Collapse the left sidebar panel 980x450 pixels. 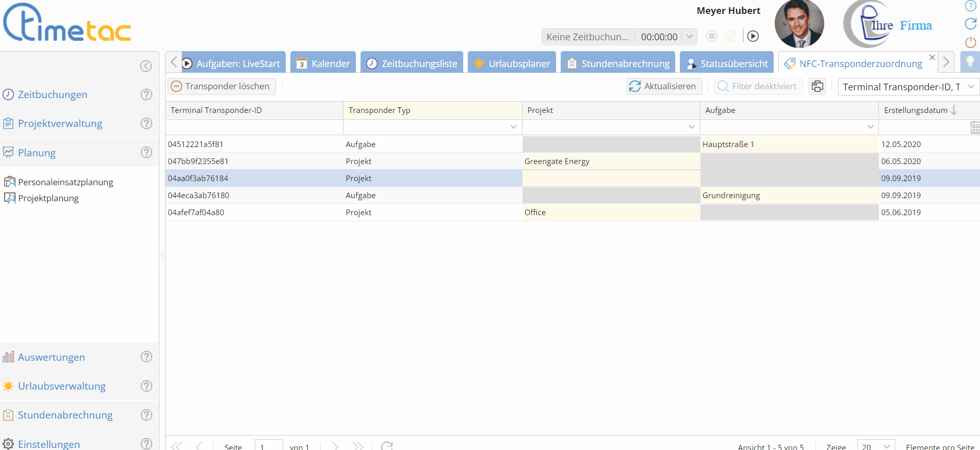146,66
